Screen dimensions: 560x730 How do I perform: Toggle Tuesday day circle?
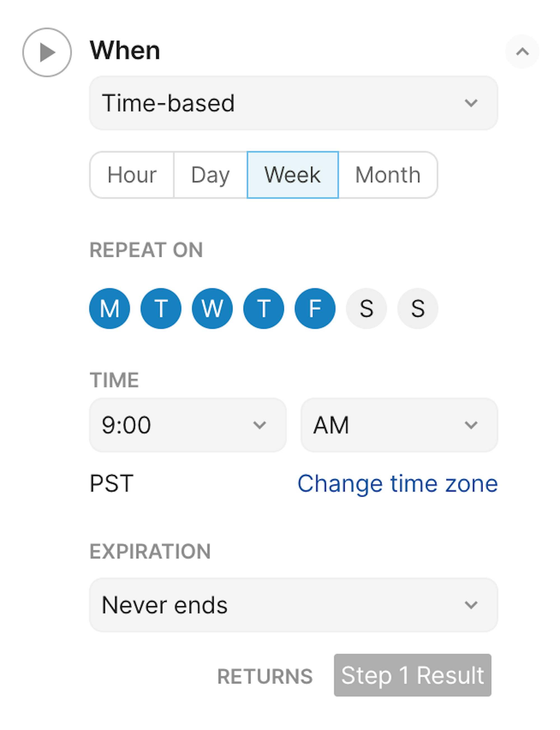[161, 308]
